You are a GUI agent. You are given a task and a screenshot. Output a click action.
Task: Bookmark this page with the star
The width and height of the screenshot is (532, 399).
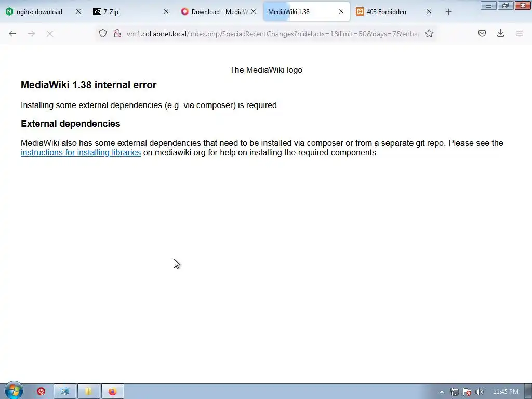(429, 33)
